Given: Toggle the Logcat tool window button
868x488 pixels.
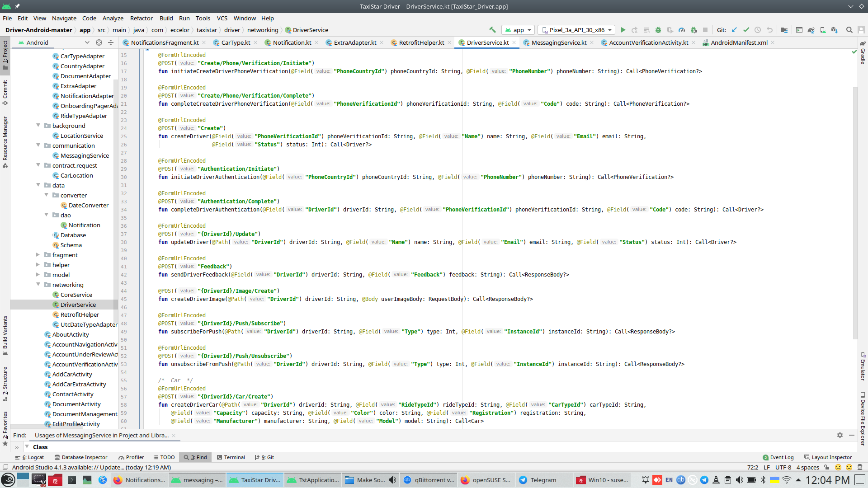Looking at the screenshot, I should [x=30, y=457].
